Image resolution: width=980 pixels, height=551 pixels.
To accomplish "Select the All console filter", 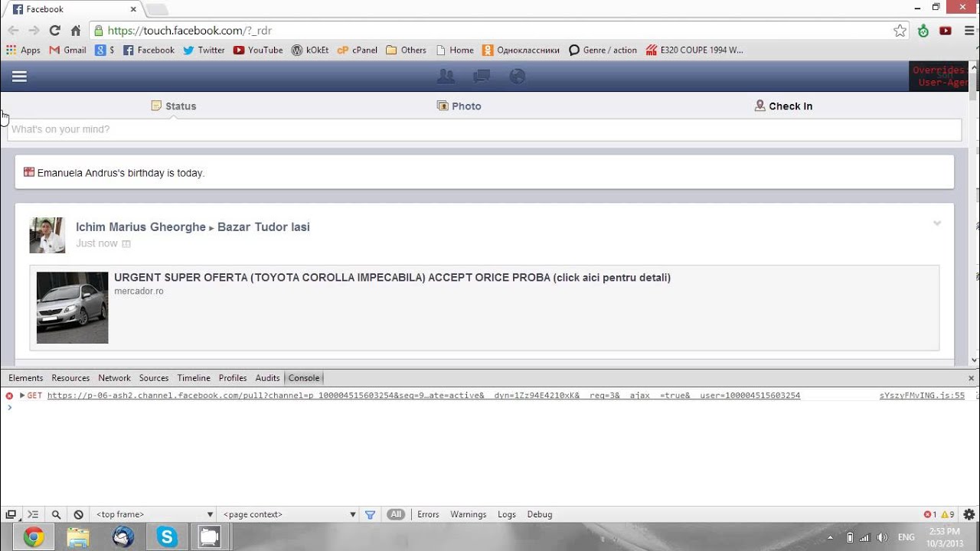I will 396,514.
